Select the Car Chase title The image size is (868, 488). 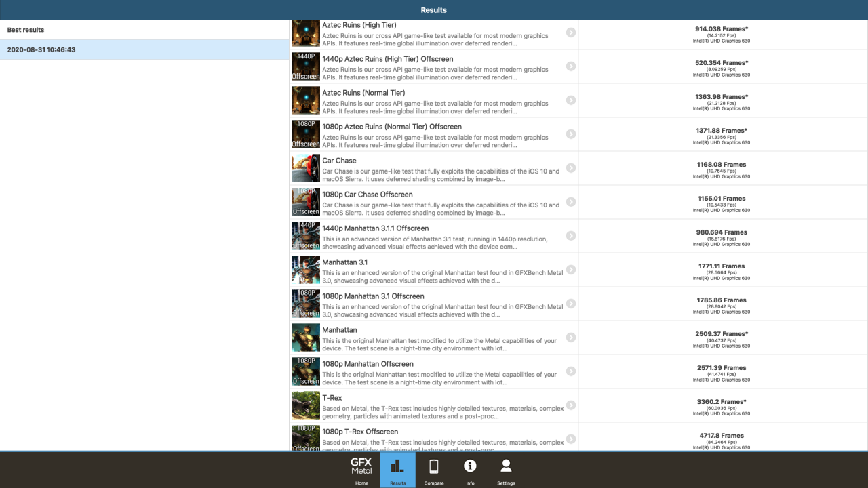[339, 161]
